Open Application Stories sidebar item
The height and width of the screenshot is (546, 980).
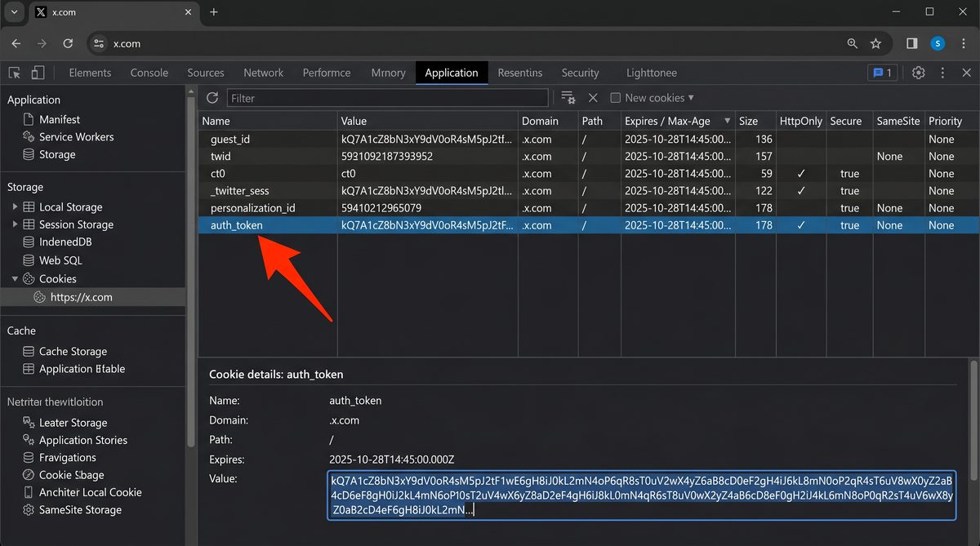[x=74, y=440]
